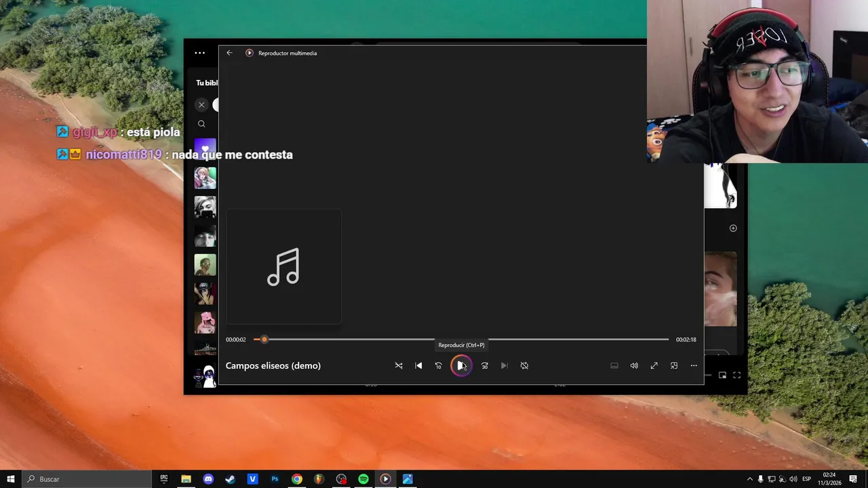This screenshot has height=488, width=868.
Task: Open OBS Studio from taskbar
Action: 341,479
